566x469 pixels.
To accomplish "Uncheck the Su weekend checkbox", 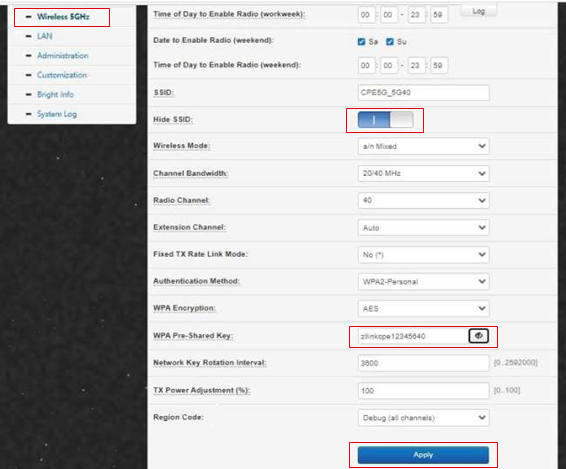I will (x=389, y=42).
